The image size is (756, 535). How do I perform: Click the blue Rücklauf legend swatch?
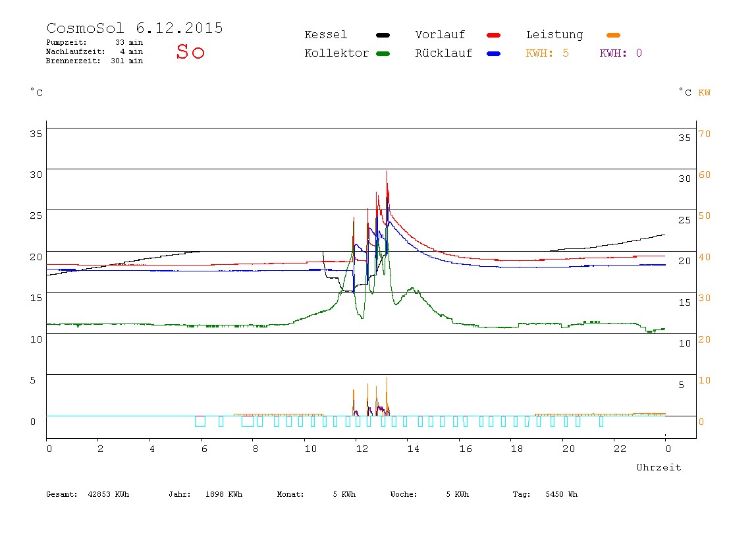[x=493, y=53]
